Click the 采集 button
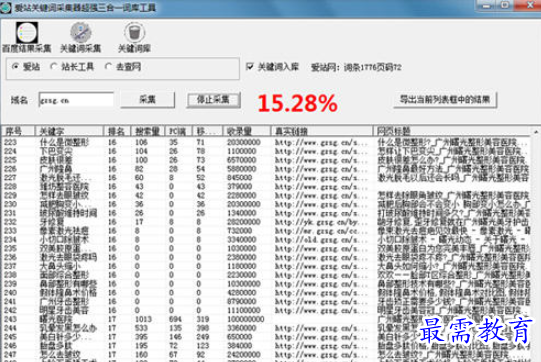The width and height of the screenshot is (541, 362). click(x=148, y=100)
